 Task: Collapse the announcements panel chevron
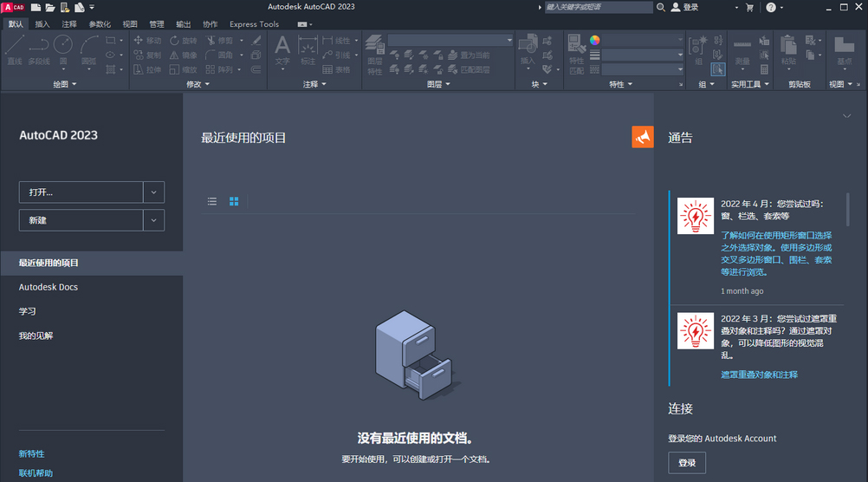click(846, 116)
